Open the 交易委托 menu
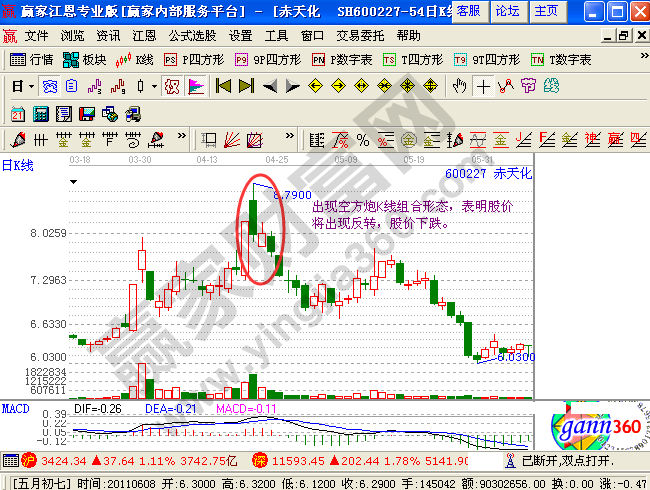The width and height of the screenshot is (650, 490). pos(360,35)
